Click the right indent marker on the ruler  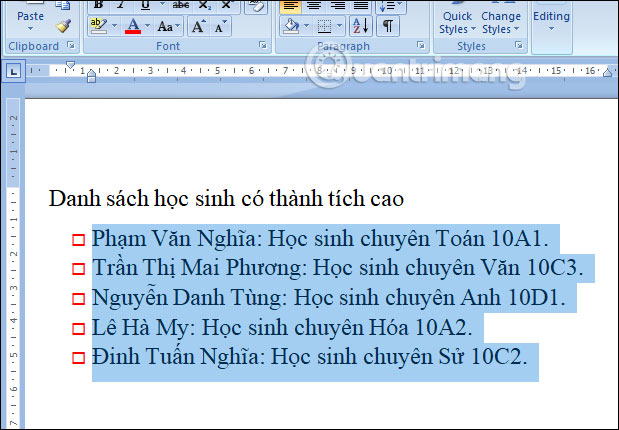[x=607, y=72]
